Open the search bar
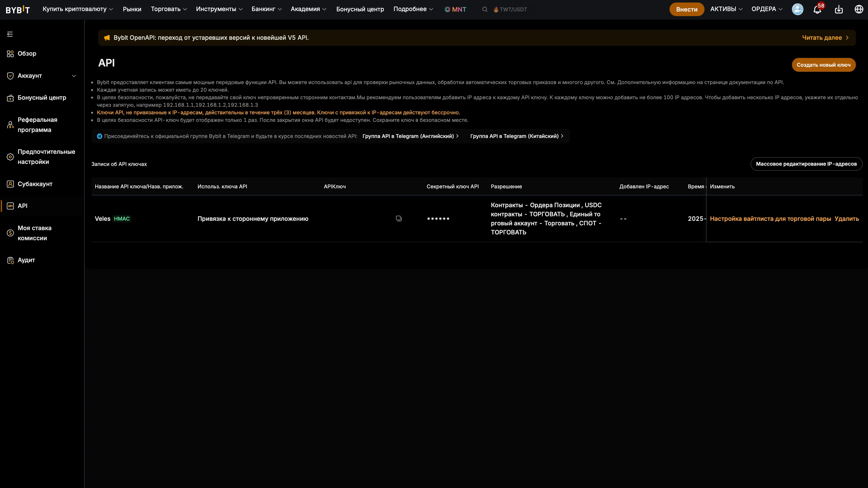This screenshot has width=868, height=488. [x=485, y=9]
